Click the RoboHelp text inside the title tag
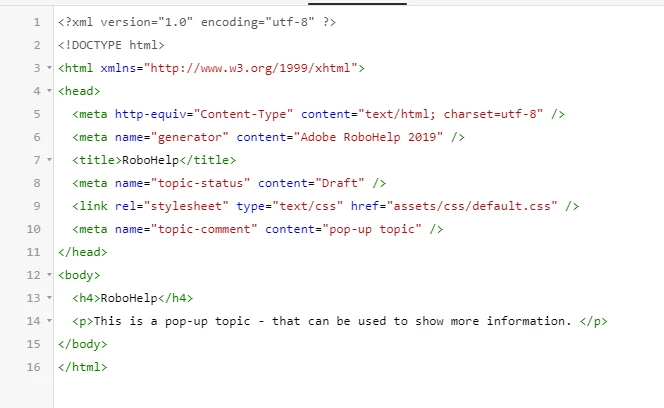The width and height of the screenshot is (664, 408). pyautogui.click(x=150, y=160)
